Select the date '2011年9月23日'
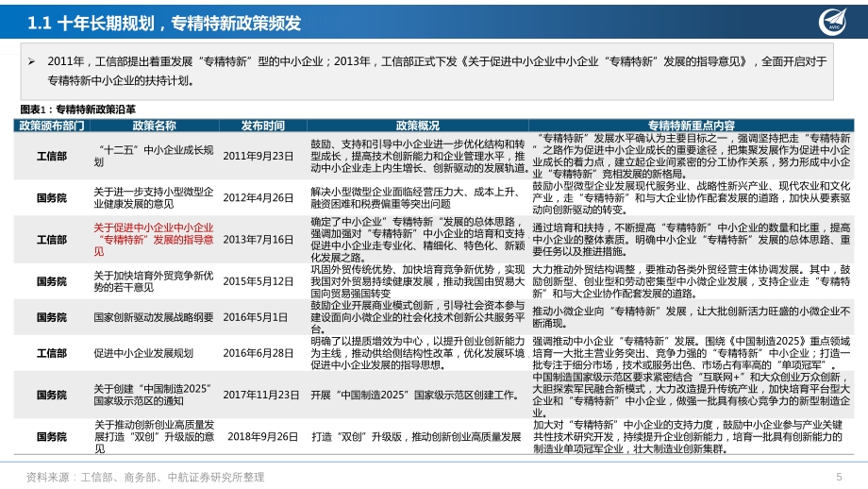Viewport: 868px width, 489px height. coord(258,156)
